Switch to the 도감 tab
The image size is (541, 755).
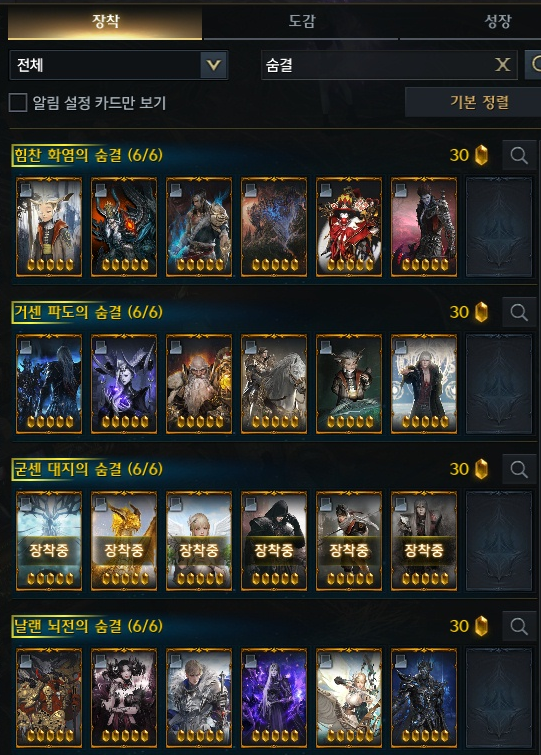301,20
